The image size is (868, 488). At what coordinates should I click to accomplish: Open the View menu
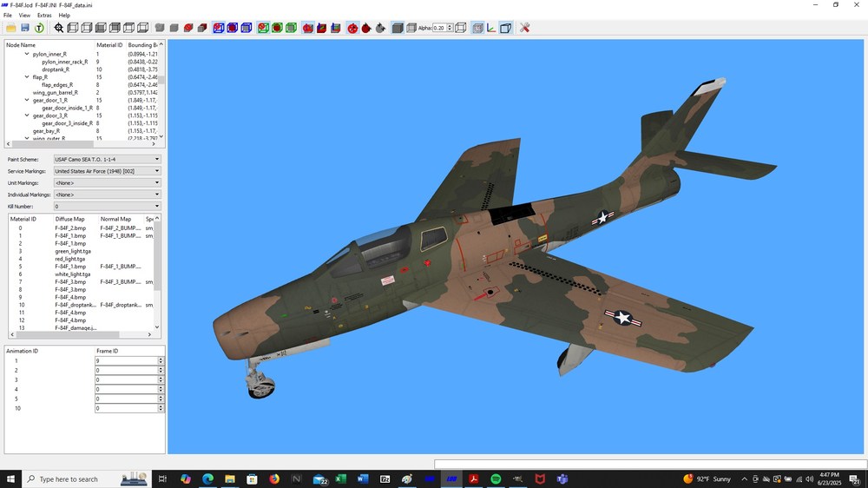(x=25, y=15)
